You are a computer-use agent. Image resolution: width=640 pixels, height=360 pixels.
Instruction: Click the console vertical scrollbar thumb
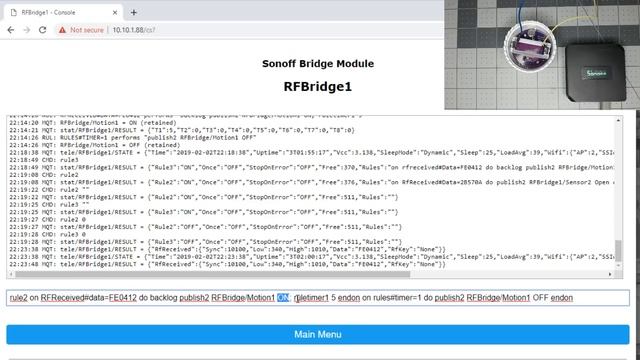(618, 251)
